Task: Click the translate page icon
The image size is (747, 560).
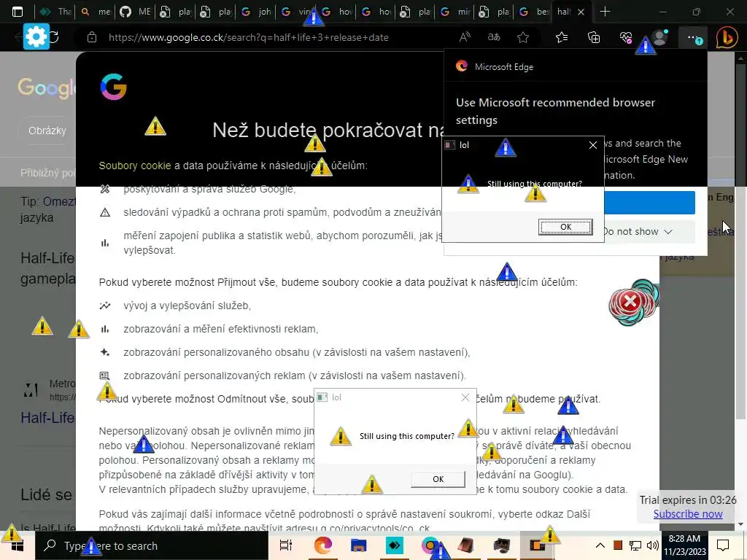Action: 494,37
